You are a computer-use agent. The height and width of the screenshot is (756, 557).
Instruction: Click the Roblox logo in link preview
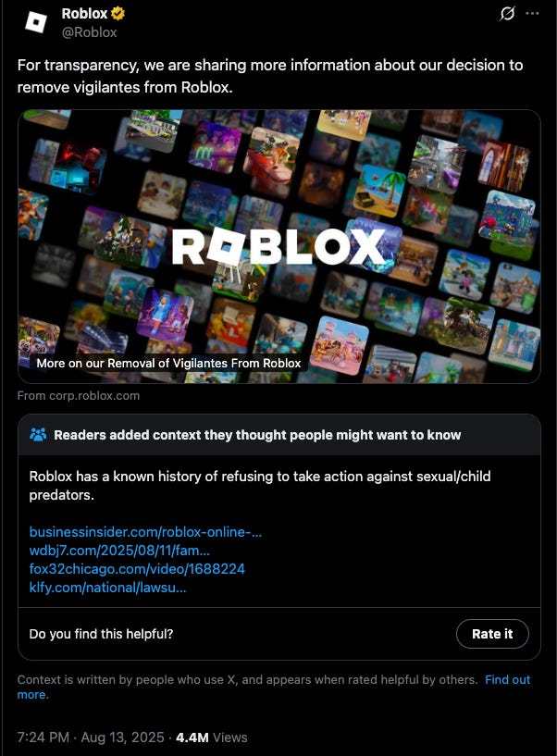(x=278, y=247)
